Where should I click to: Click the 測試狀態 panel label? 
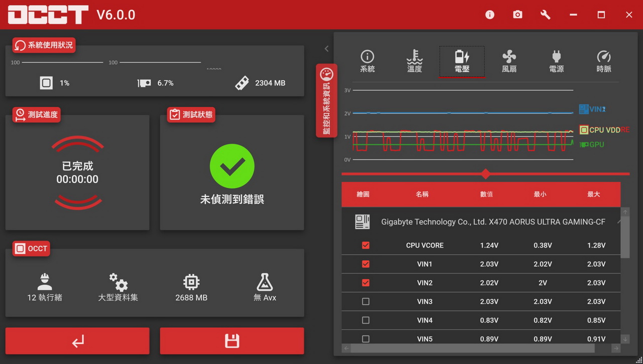pyautogui.click(x=192, y=114)
